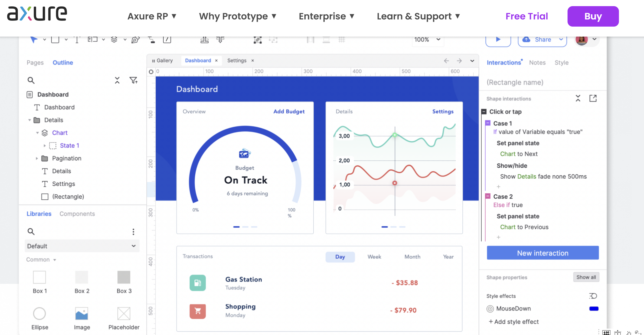644x335 pixels.
Task: Open the Default library dropdown
Action: click(82, 246)
